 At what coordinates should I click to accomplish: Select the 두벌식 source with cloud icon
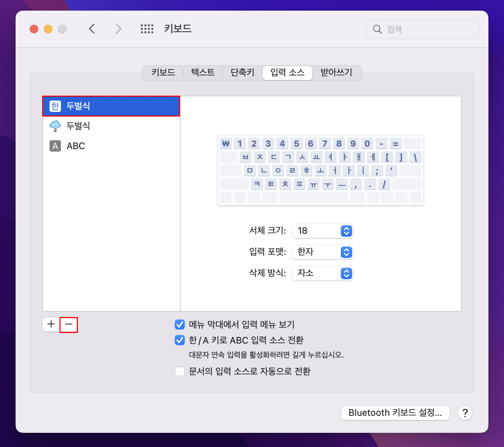111,126
